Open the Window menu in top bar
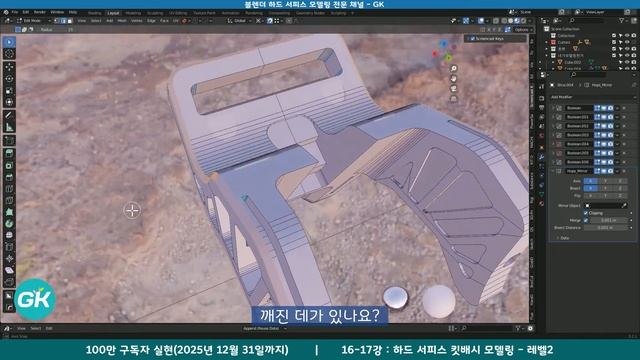This screenshot has width=640, height=360. (57, 12)
